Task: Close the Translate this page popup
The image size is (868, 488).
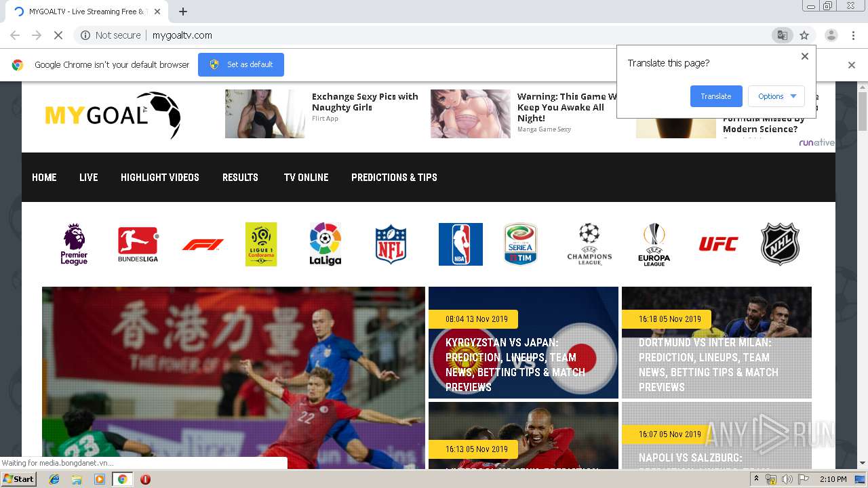Action: [x=805, y=56]
